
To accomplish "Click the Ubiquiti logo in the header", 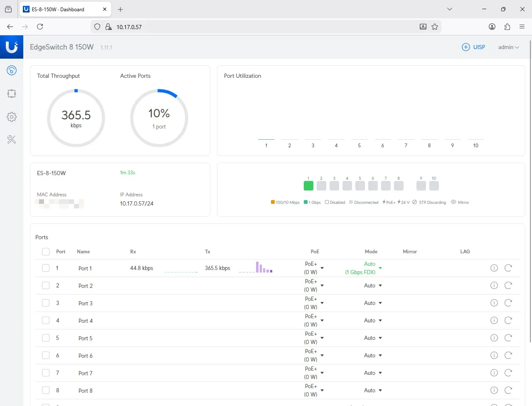I will tap(12, 47).
